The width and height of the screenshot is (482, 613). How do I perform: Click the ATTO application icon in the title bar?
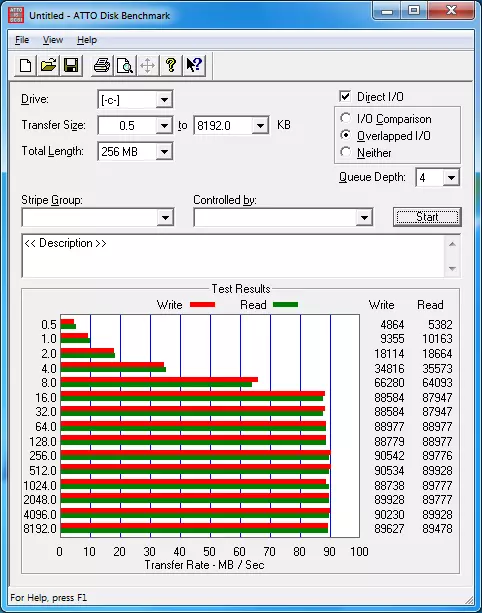pos(16,15)
